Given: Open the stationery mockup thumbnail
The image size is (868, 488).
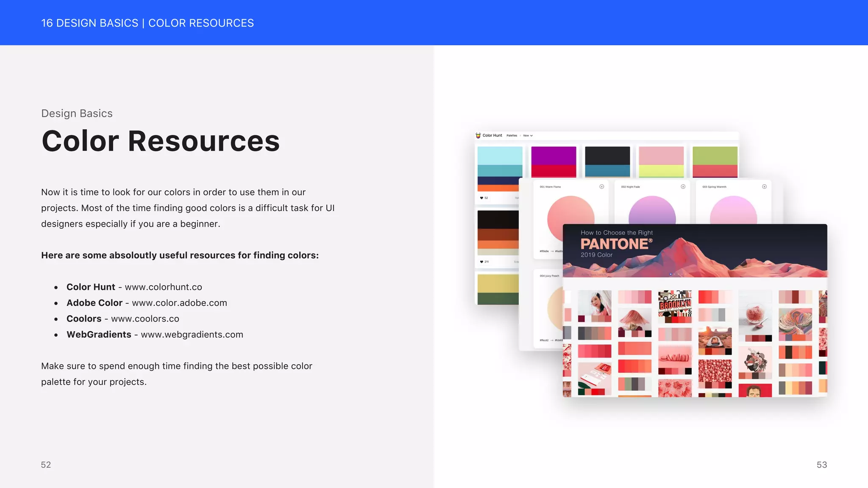Looking at the screenshot, I should pyautogui.click(x=595, y=378).
